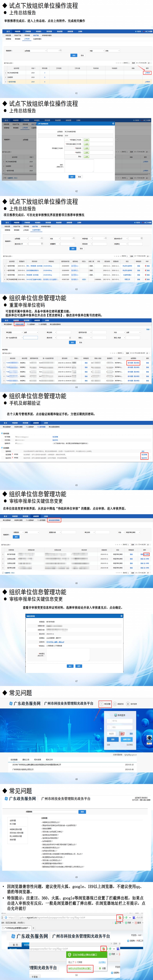Screen dimensions: 153x980
Task: Open the 公示信息 tab below the login banner
Action: (14, 760)
